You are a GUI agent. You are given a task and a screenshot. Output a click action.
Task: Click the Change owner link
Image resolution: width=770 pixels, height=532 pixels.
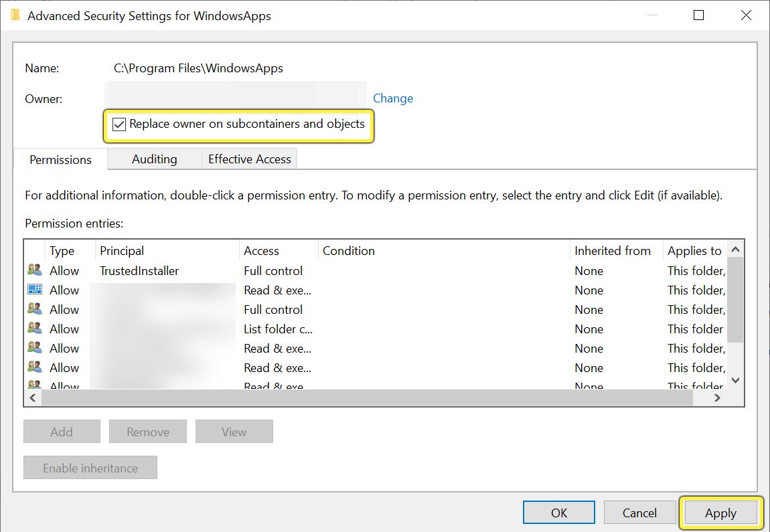point(392,98)
